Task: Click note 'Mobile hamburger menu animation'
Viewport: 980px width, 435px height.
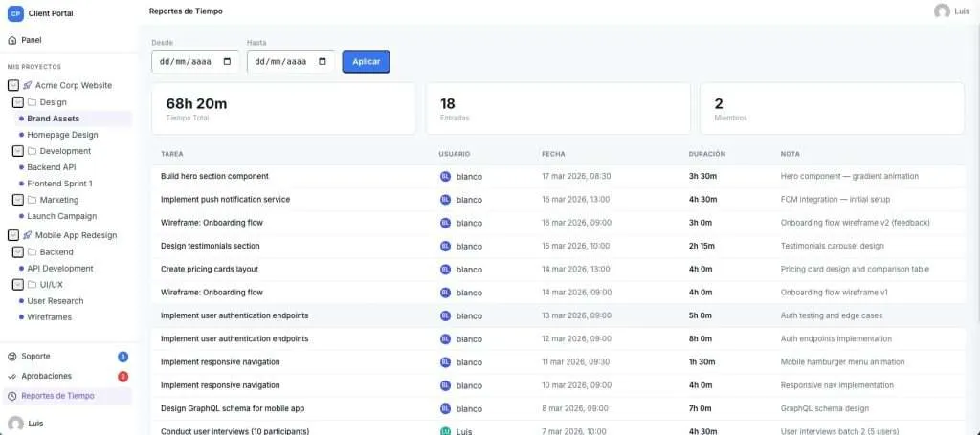Action: coord(842,362)
